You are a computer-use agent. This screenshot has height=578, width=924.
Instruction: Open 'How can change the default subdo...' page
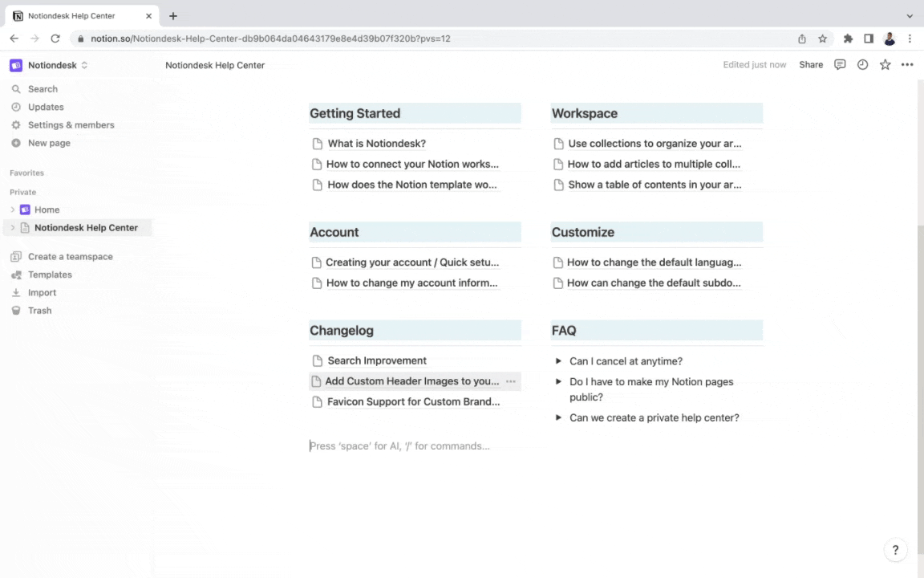(654, 283)
